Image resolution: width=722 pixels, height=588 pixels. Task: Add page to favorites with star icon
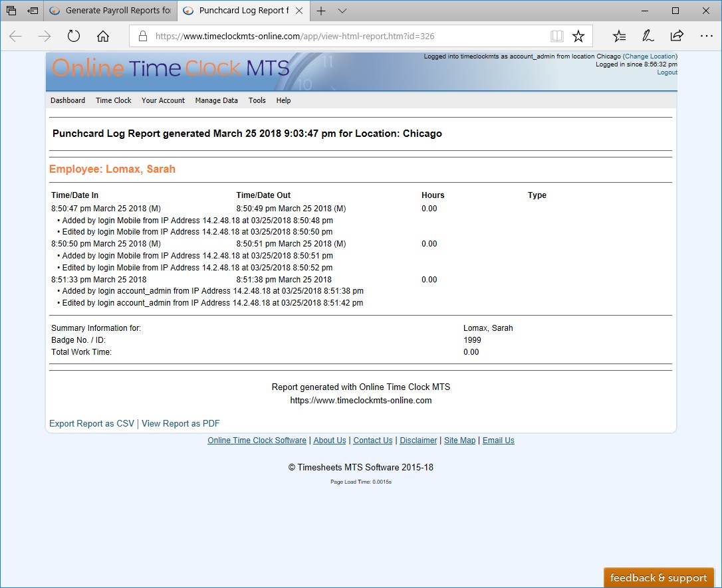[x=578, y=37]
